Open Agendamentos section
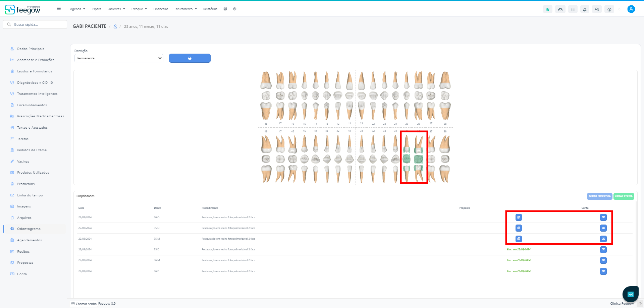This screenshot has height=308, width=644. coord(30,240)
